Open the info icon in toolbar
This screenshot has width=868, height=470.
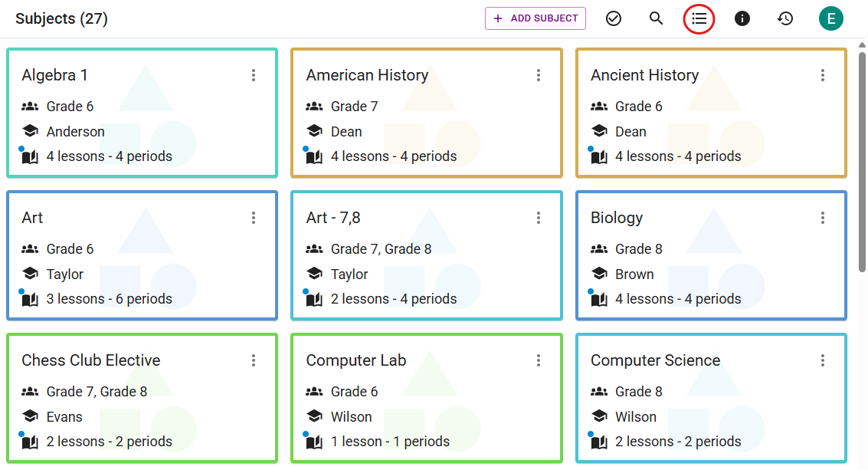pos(742,18)
